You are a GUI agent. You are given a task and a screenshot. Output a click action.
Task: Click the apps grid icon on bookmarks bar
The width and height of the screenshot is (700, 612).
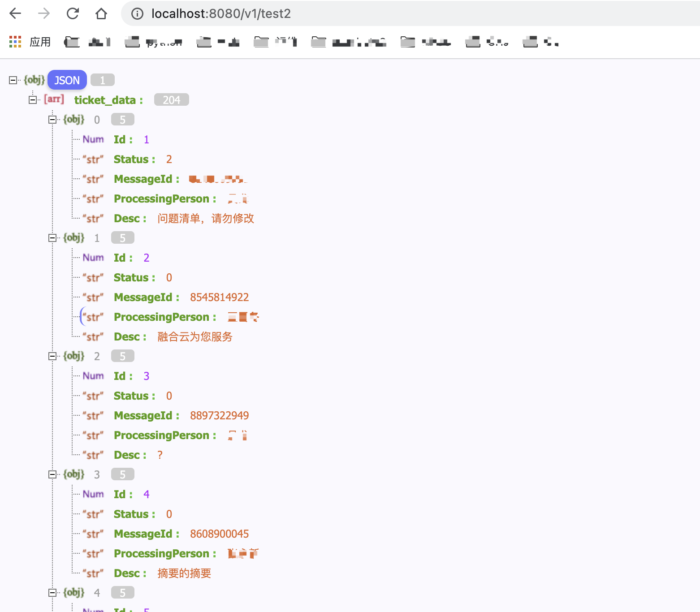pyautogui.click(x=15, y=41)
